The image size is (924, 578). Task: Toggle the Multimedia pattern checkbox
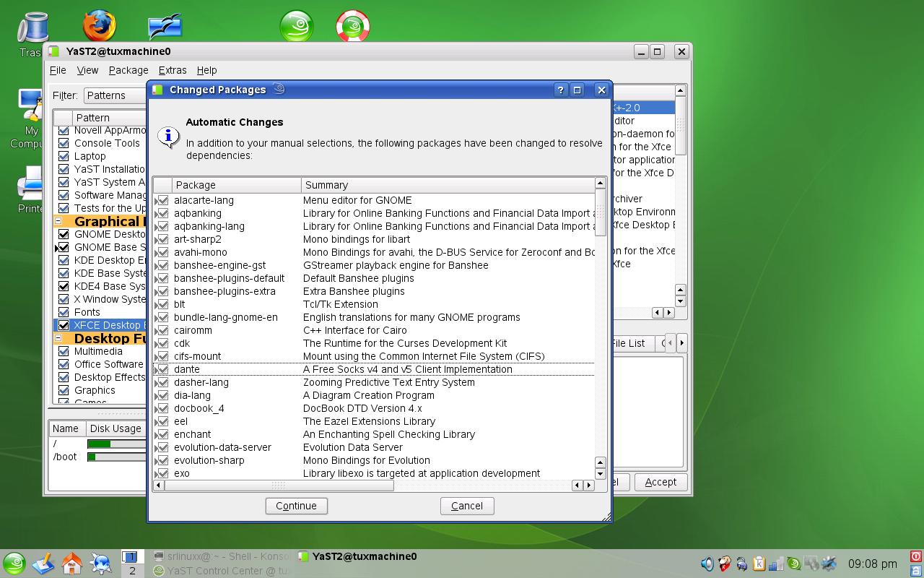pyautogui.click(x=64, y=351)
